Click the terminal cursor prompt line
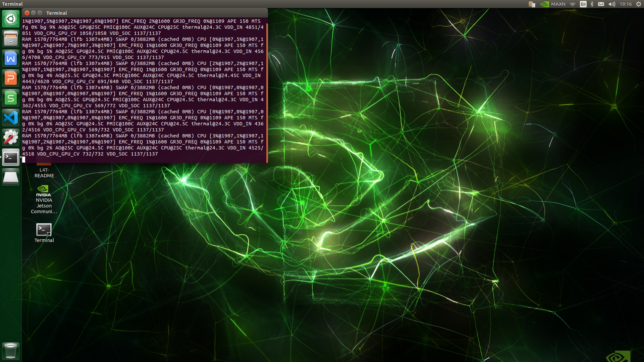 tap(144, 160)
